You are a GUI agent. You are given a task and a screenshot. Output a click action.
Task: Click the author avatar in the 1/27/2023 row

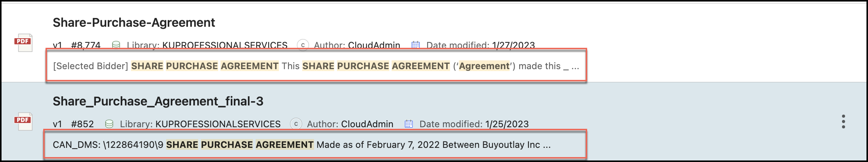point(303,45)
